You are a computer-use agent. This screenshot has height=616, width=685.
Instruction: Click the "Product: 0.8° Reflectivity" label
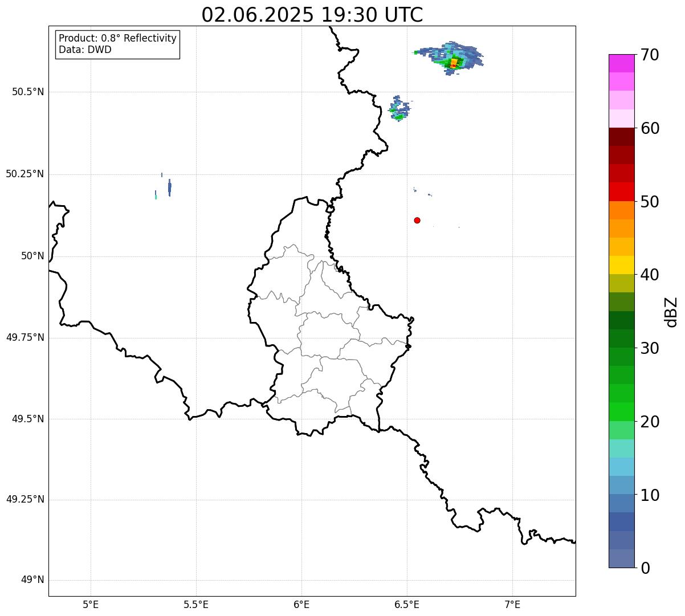point(118,38)
